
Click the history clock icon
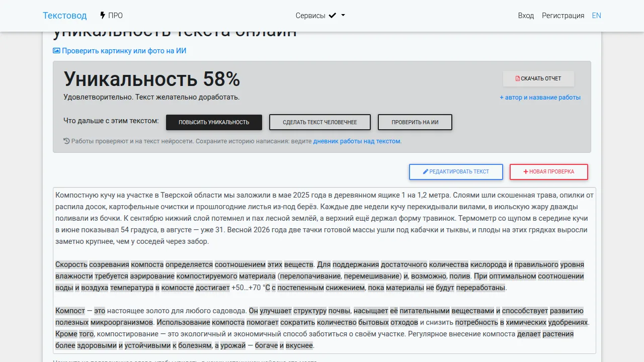66,141
